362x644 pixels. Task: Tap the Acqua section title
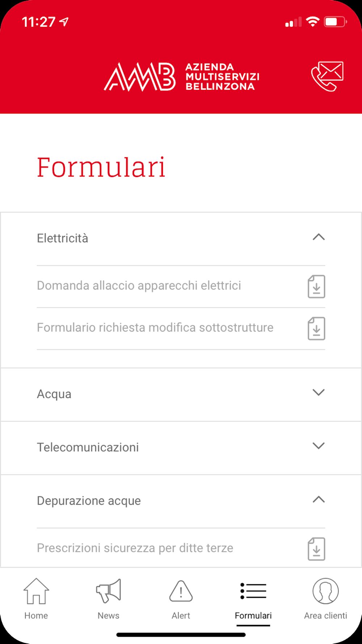pyautogui.click(x=54, y=394)
